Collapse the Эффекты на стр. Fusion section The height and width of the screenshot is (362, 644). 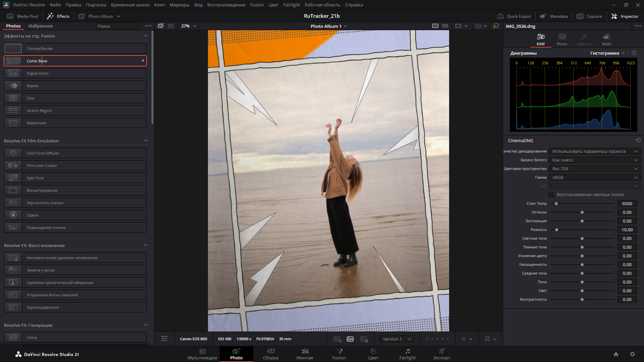tap(146, 36)
